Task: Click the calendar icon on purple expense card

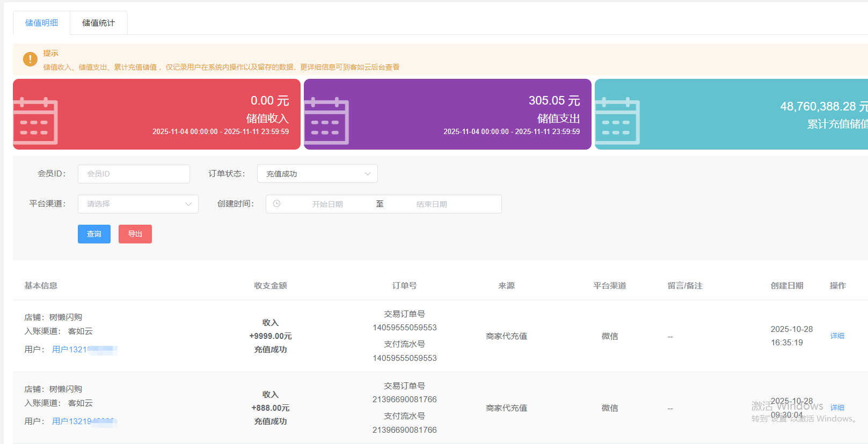Action: pos(326,121)
